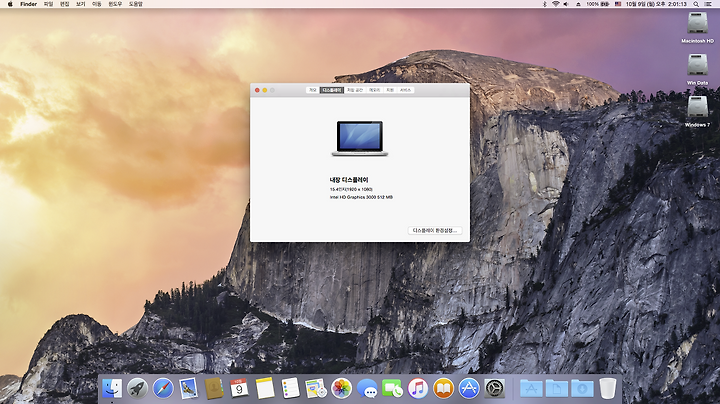Open the 파일 (File) menu

48,4
